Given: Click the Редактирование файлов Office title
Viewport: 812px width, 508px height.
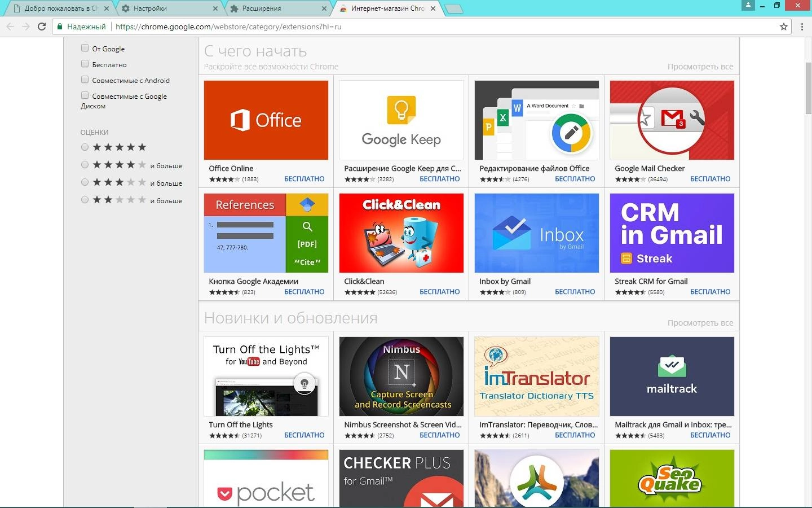Looking at the screenshot, I should (x=535, y=168).
